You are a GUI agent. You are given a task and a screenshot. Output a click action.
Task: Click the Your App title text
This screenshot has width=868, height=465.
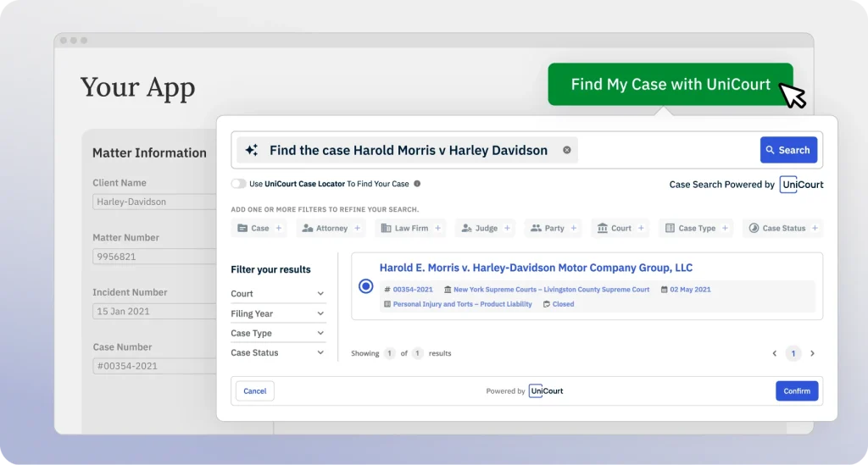point(138,87)
